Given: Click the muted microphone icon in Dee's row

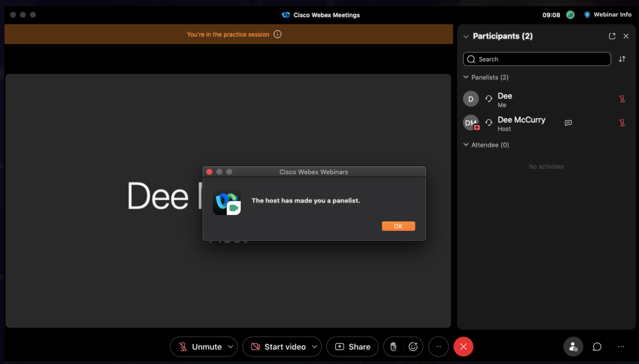Looking at the screenshot, I should coord(622,99).
